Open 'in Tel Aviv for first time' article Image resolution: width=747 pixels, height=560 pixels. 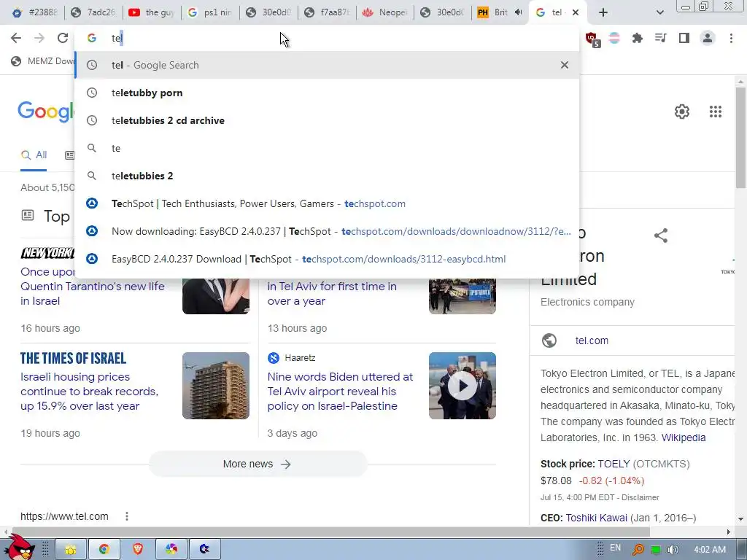tap(332, 293)
